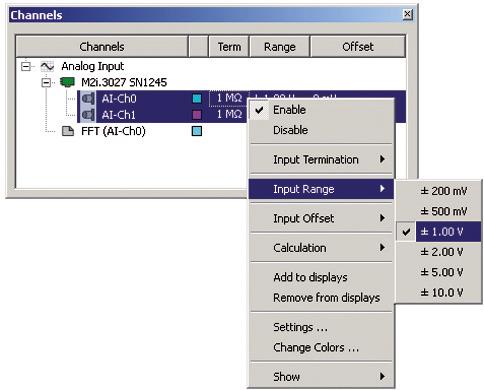Collapse the Analog Input tree node
This screenshot has height=390, width=484.
click(26, 66)
